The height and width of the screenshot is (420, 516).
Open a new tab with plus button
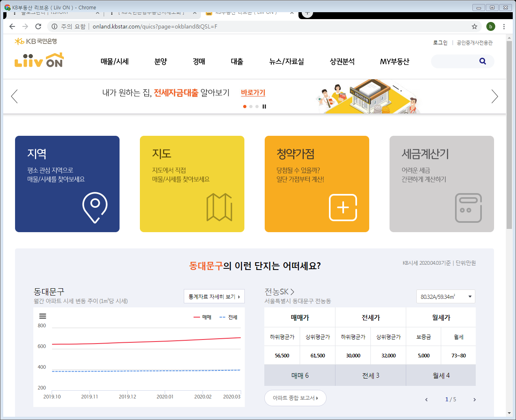click(x=307, y=13)
